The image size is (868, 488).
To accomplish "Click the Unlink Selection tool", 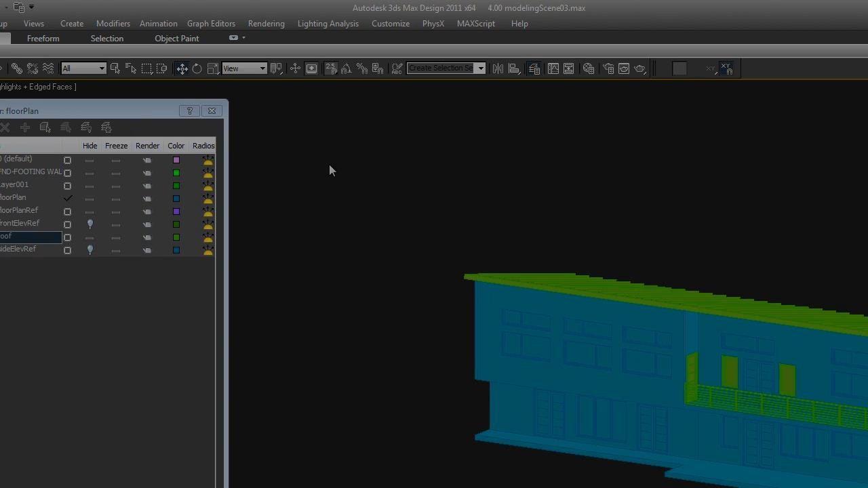I will point(32,68).
